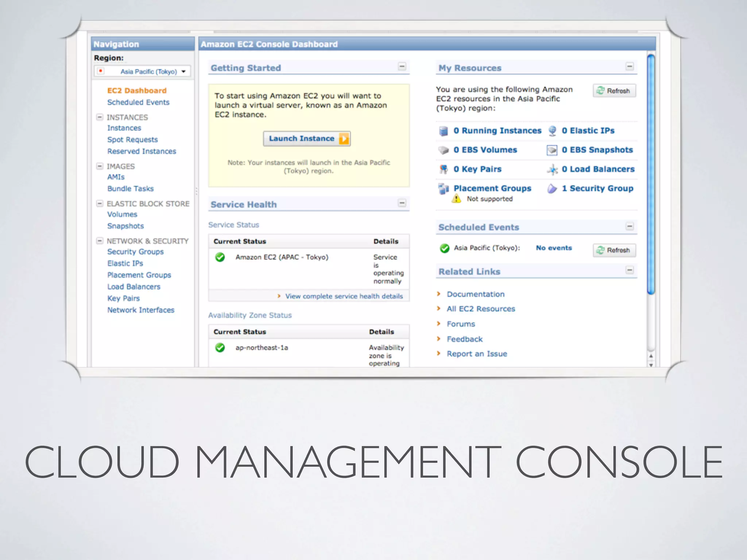This screenshot has height=560, width=747.
Task: Open the Documentation link
Action: pyautogui.click(x=476, y=294)
